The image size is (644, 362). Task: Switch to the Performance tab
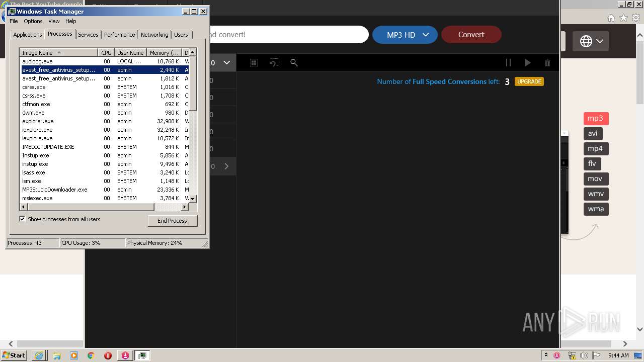[120, 35]
